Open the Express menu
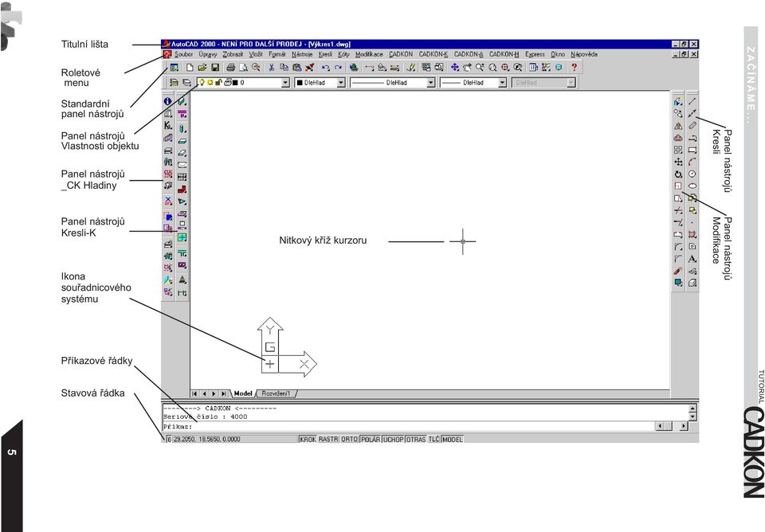 (x=535, y=55)
